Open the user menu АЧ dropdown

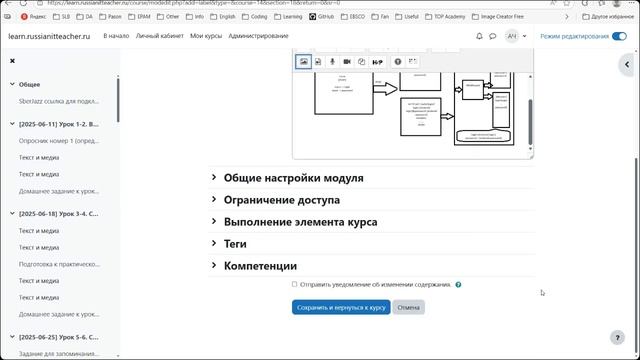(516, 36)
